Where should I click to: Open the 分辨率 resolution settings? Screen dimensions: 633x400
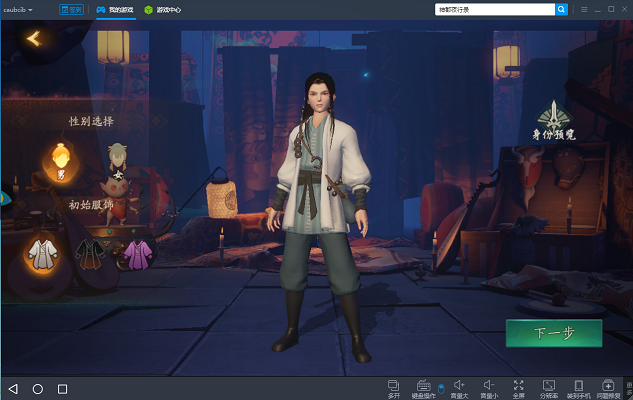(x=549, y=389)
